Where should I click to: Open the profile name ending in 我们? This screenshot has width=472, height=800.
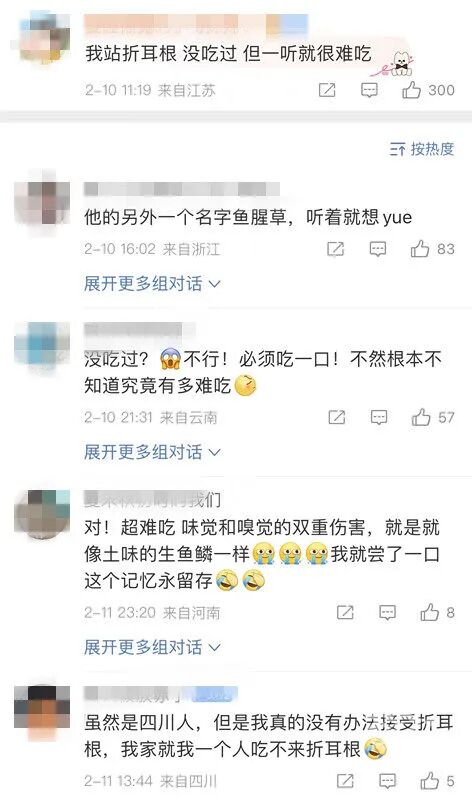click(153, 499)
